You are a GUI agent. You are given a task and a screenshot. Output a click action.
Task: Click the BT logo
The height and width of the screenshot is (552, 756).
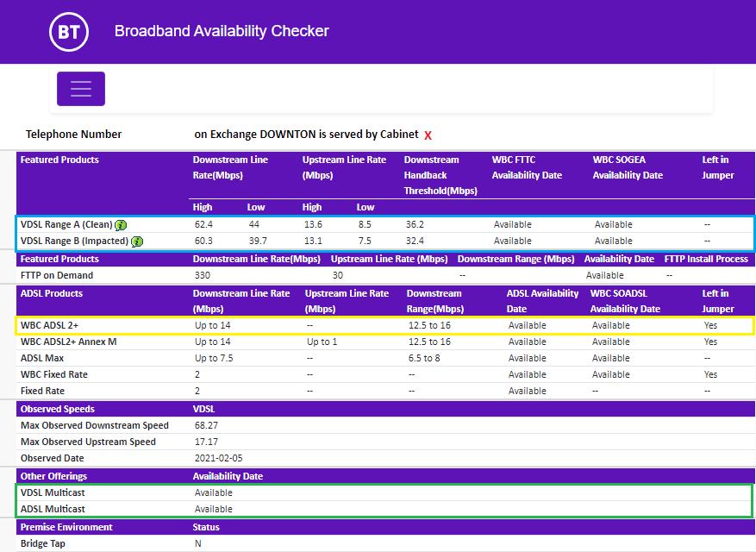(x=68, y=32)
